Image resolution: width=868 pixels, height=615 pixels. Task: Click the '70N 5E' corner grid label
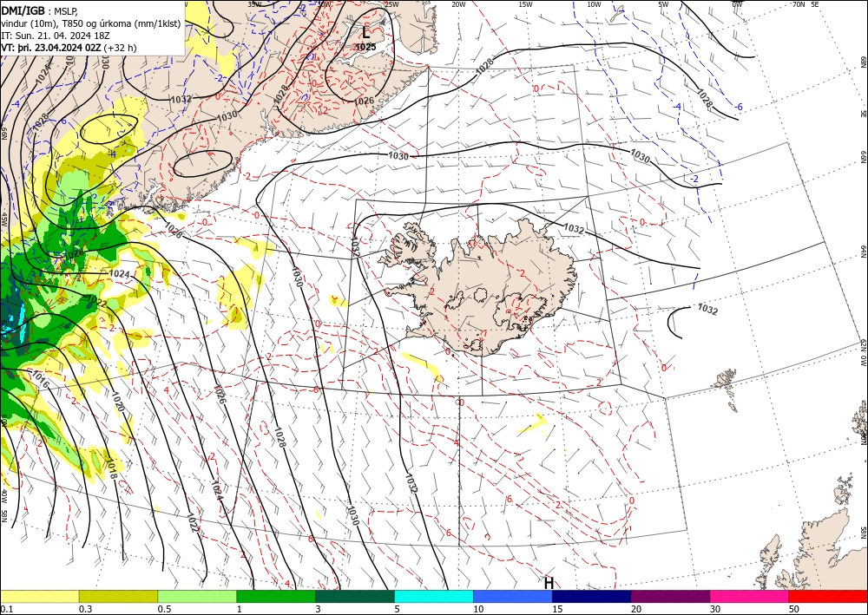806,4
